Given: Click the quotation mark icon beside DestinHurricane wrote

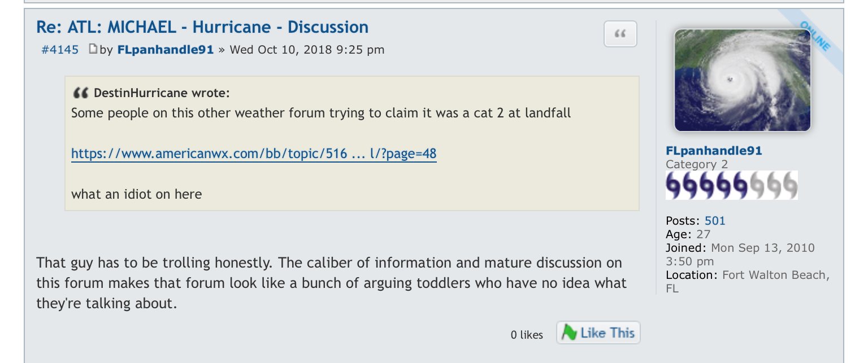Looking at the screenshot, I should (x=80, y=93).
